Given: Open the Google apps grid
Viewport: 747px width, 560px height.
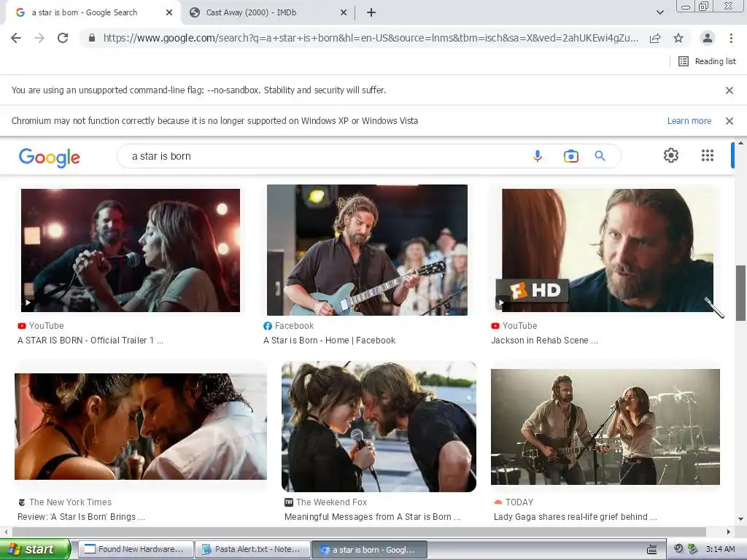Looking at the screenshot, I should (708, 155).
